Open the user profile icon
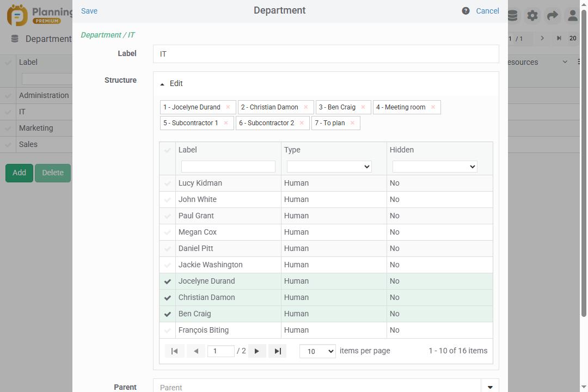The width and height of the screenshot is (588, 392). 572,15
